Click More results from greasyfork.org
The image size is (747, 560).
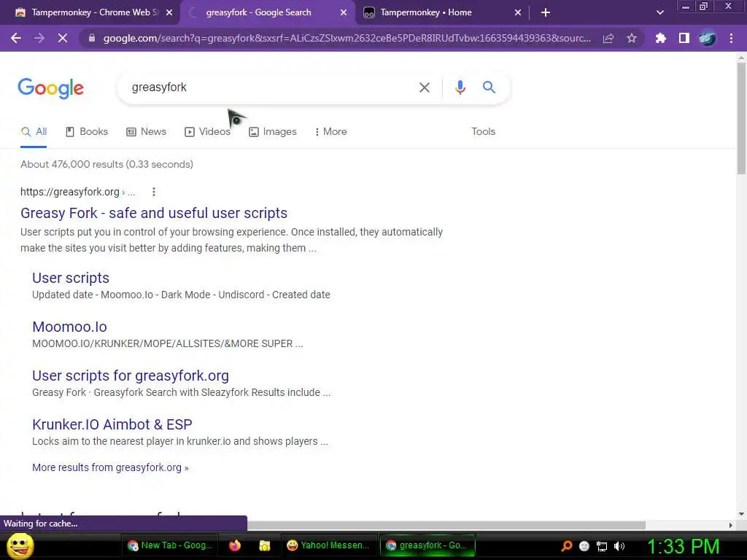pos(111,467)
